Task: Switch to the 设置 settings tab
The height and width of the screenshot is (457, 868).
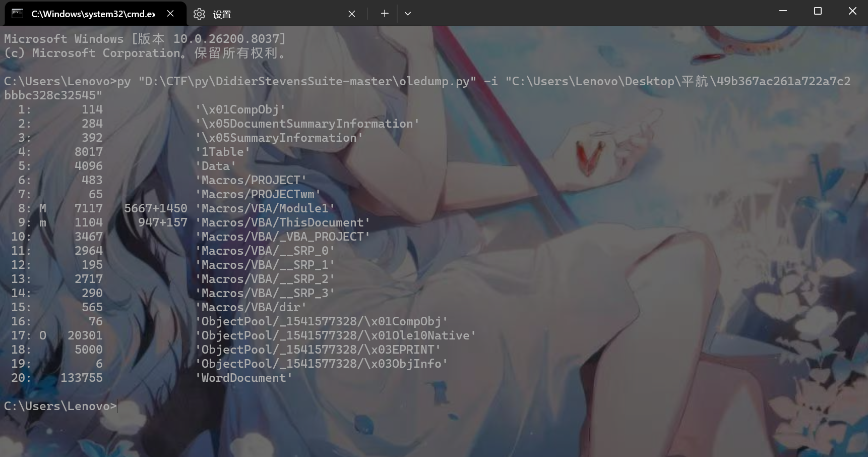Action: coord(275,14)
